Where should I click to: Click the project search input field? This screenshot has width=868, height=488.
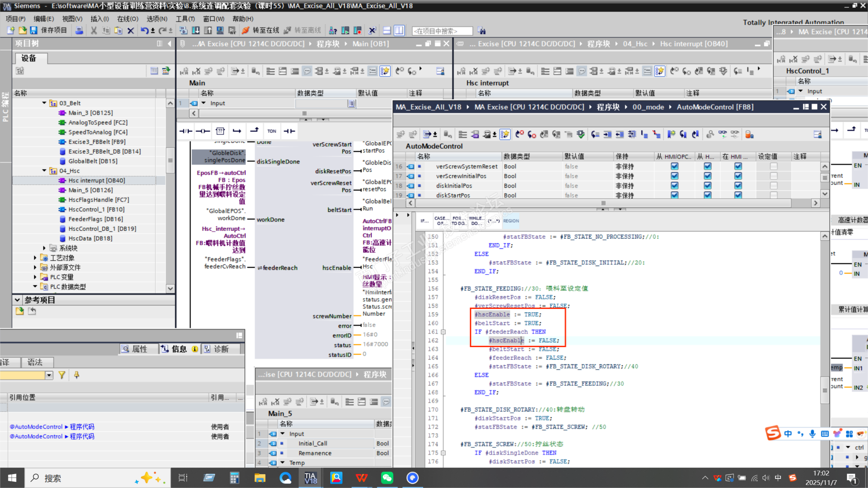tap(442, 31)
